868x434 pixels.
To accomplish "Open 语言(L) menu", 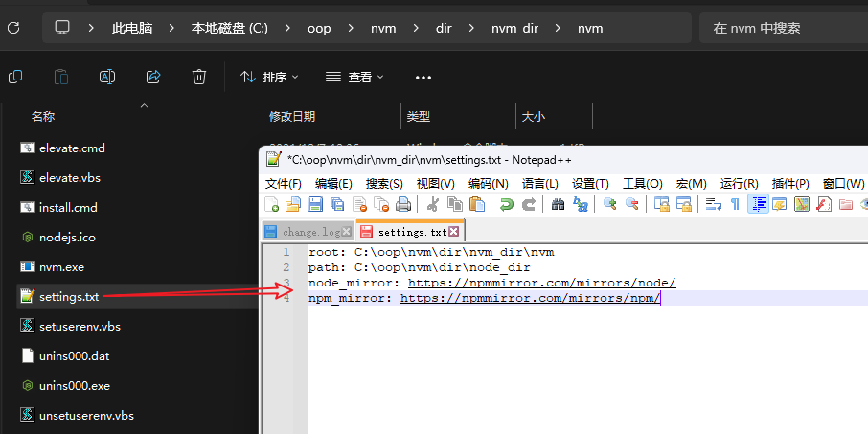I will coord(539,184).
